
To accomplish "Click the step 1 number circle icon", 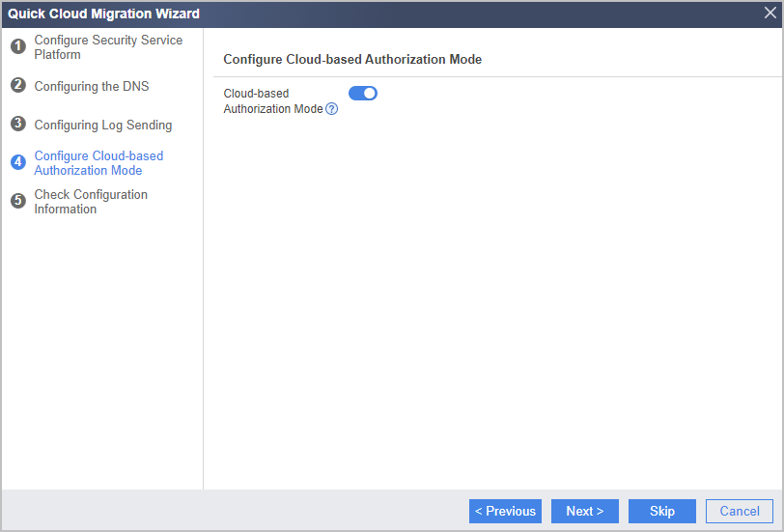I will pos(18,46).
